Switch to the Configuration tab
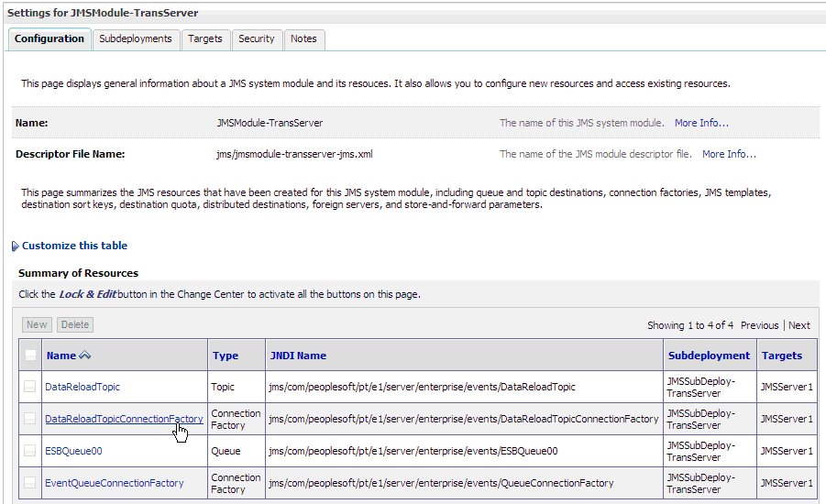Viewport: 826px width, 504px height. click(49, 39)
